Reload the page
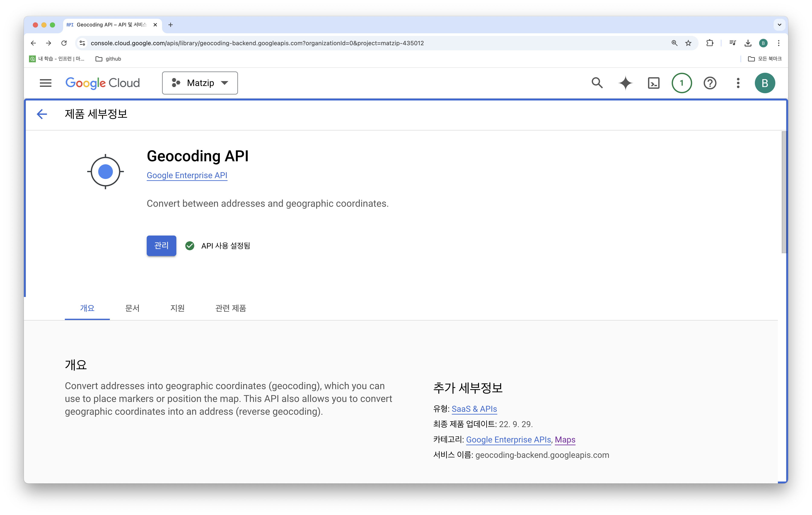This screenshot has width=812, height=515. point(64,43)
